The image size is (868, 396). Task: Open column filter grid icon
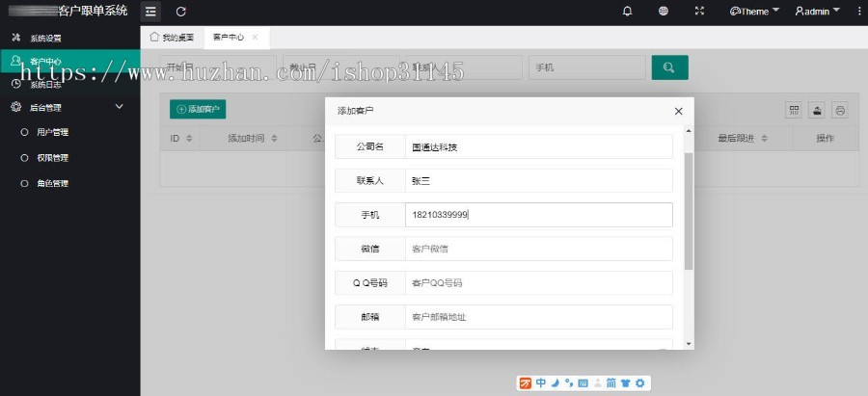[794, 110]
